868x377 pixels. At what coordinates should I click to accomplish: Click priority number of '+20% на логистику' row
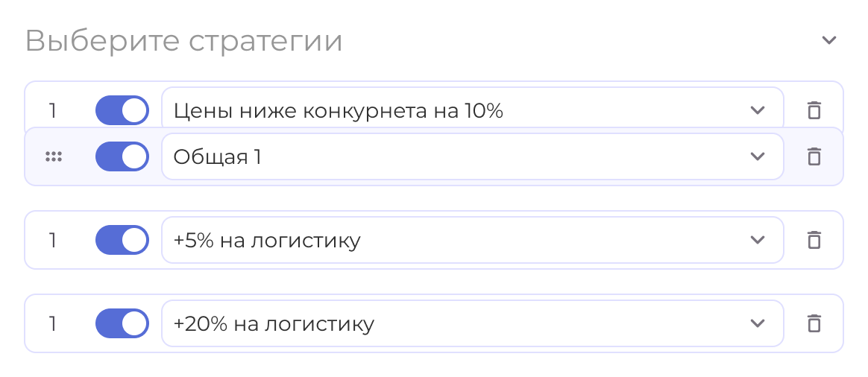(x=53, y=323)
